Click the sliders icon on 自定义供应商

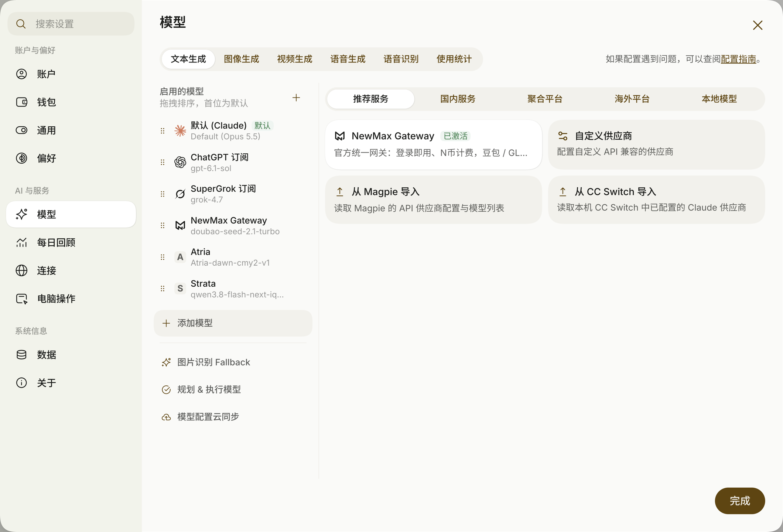click(x=563, y=136)
